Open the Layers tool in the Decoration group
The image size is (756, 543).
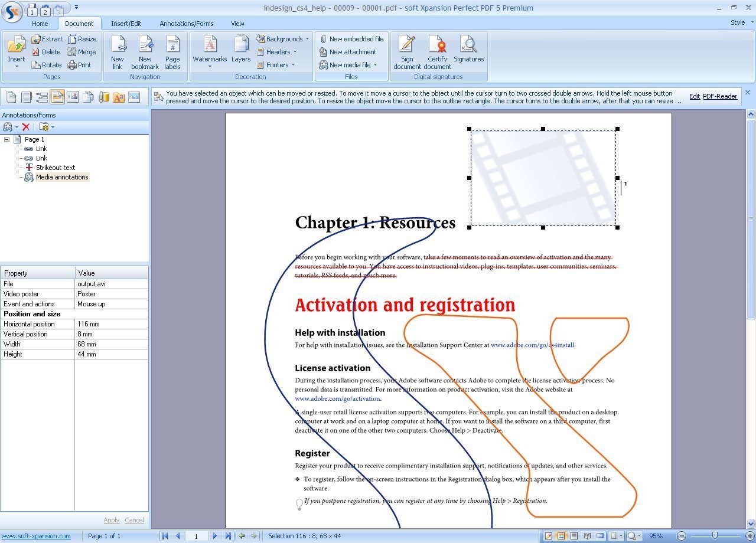(241, 51)
